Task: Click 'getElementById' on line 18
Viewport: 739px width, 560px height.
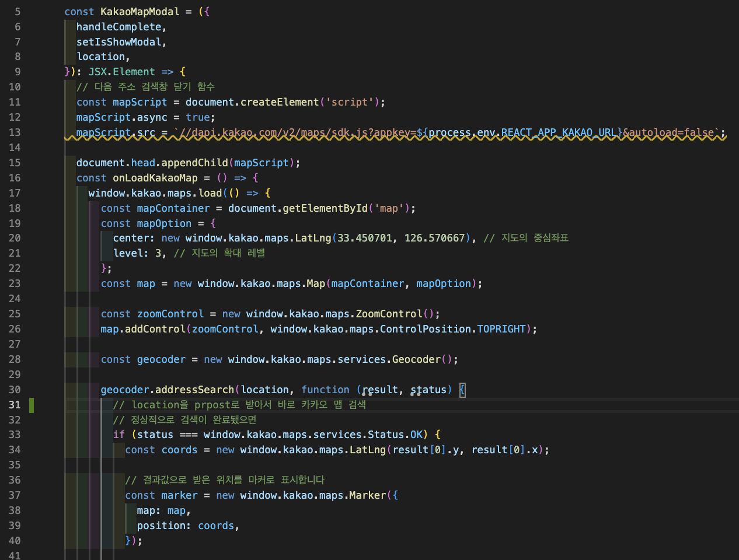Action: point(325,208)
